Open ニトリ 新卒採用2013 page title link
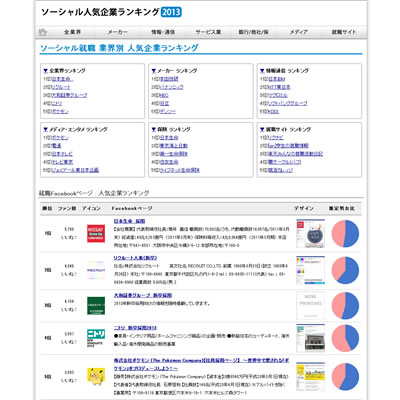The height and width of the screenshot is (400, 400). 135,328
